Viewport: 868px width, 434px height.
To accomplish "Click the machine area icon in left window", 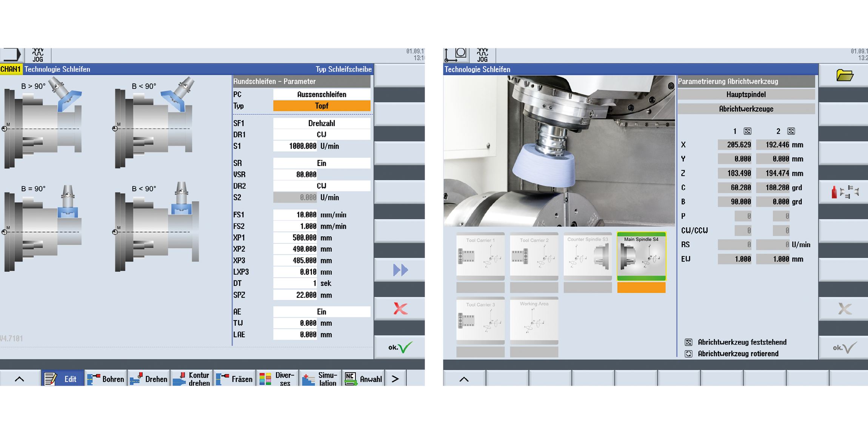I will pyautogui.click(x=11, y=55).
